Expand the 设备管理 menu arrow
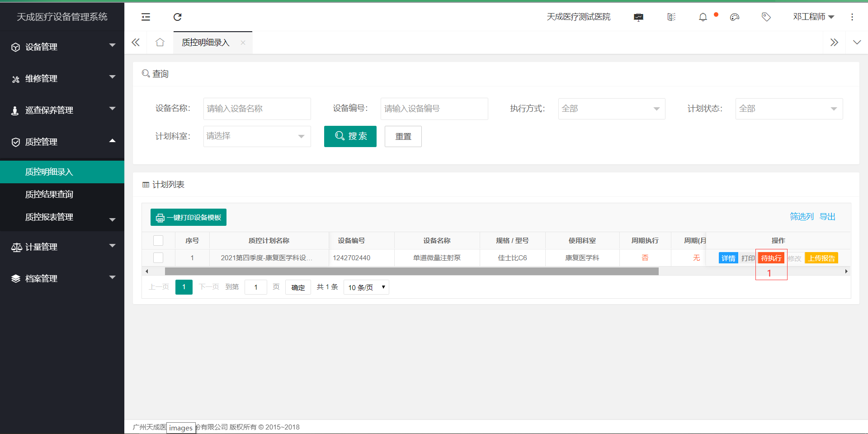 pyautogui.click(x=113, y=45)
